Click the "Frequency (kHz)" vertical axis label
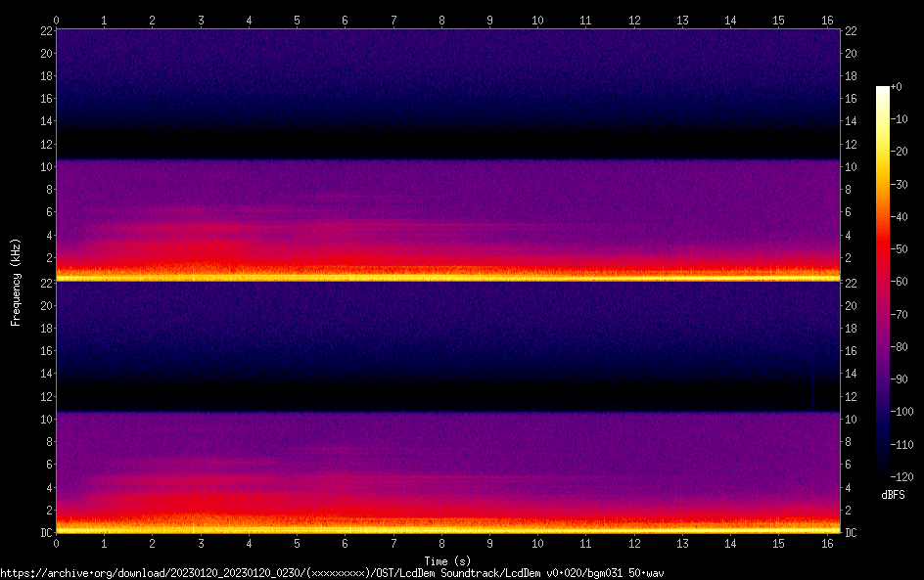 (16, 281)
